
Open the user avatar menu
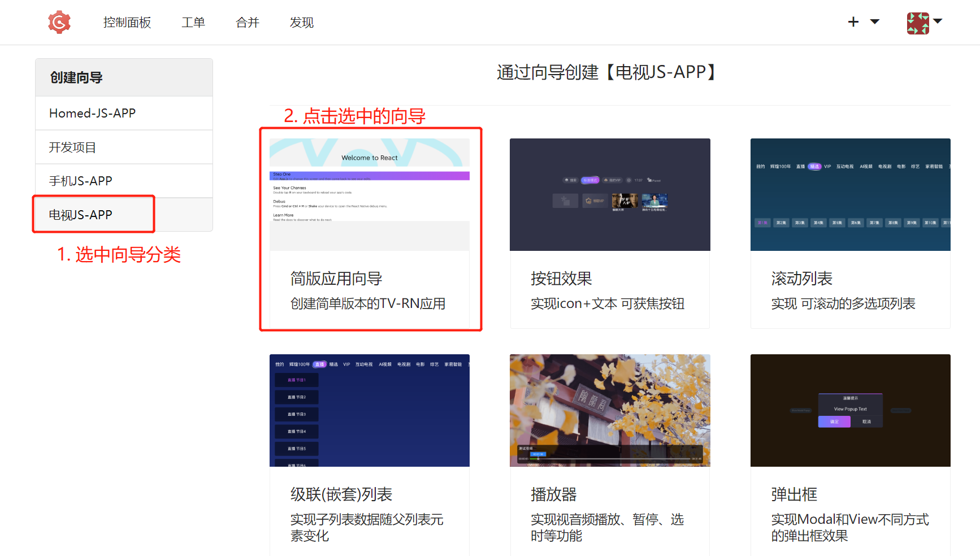point(918,23)
